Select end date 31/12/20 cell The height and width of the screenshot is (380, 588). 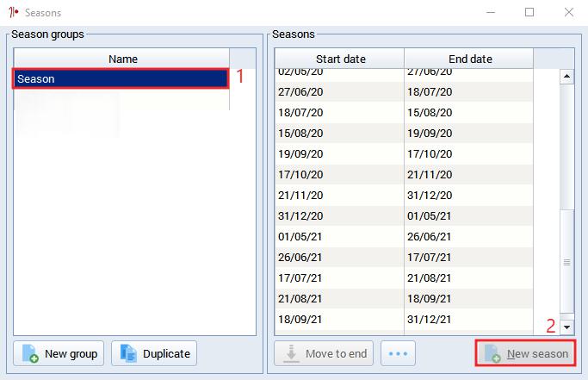468,196
